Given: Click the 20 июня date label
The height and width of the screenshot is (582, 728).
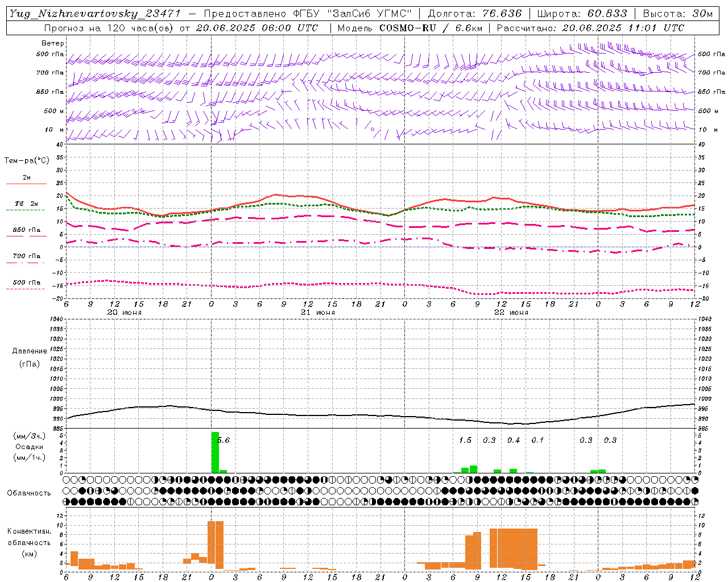Looking at the screenshot, I should click(125, 313).
